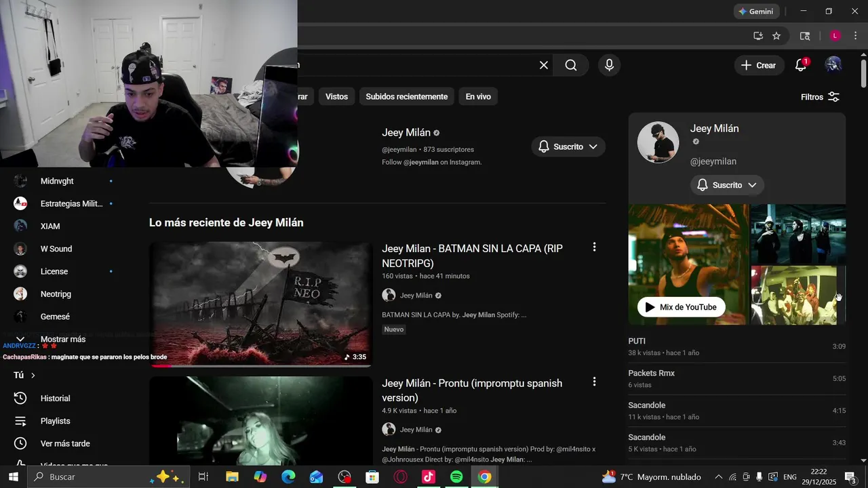Show hidden system tray icons chevron

pyautogui.click(x=719, y=477)
